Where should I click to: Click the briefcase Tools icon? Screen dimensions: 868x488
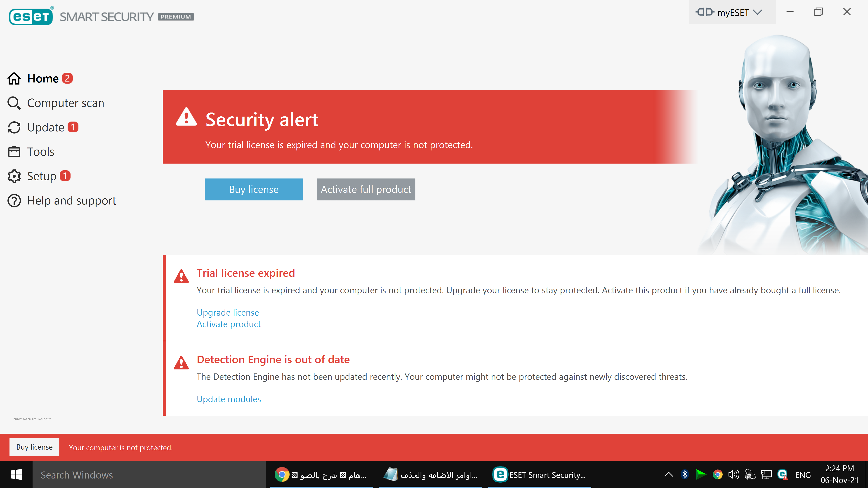14,152
